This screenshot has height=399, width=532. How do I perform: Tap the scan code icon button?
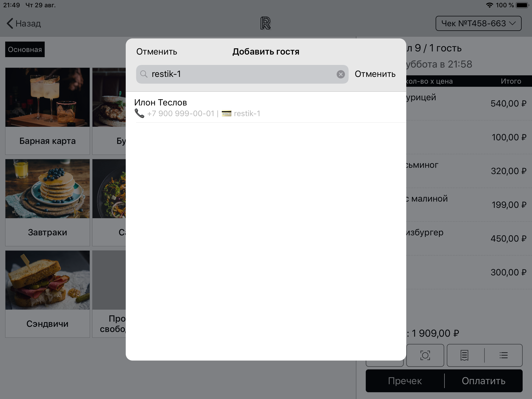click(x=425, y=355)
